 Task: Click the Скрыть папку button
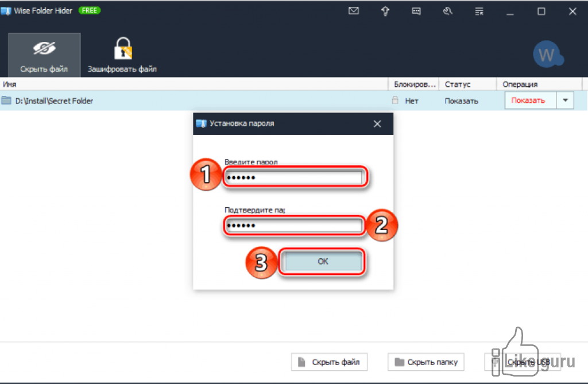[x=426, y=362]
